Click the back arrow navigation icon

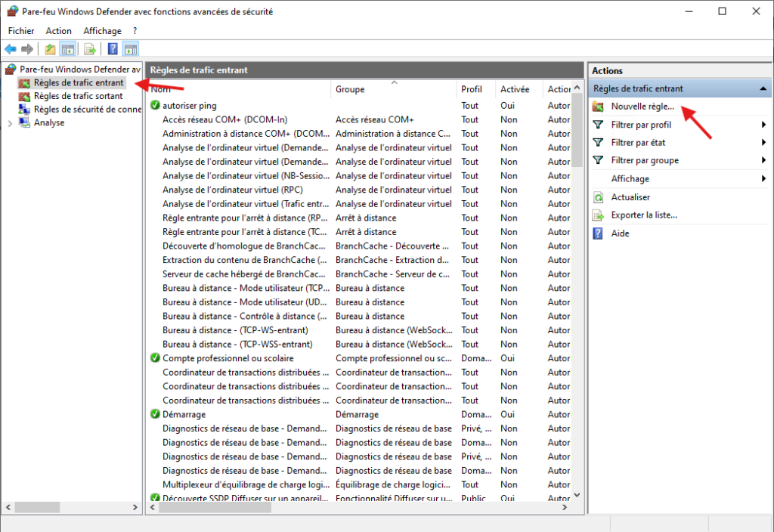(x=11, y=48)
